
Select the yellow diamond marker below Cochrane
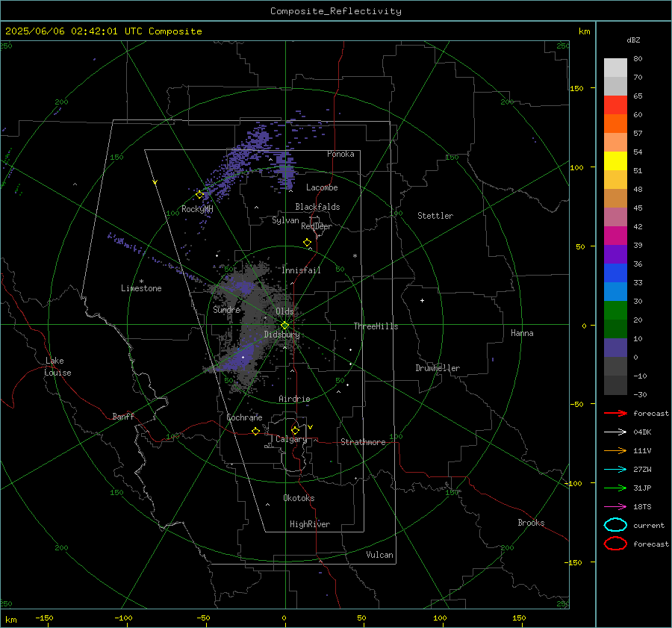(x=255, y=431)
